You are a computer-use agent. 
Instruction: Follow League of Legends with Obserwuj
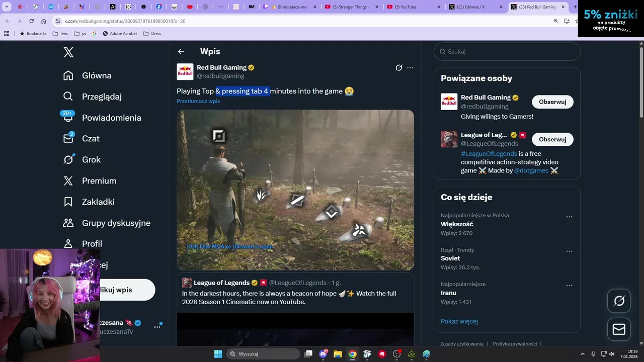(x=552, y=139)
